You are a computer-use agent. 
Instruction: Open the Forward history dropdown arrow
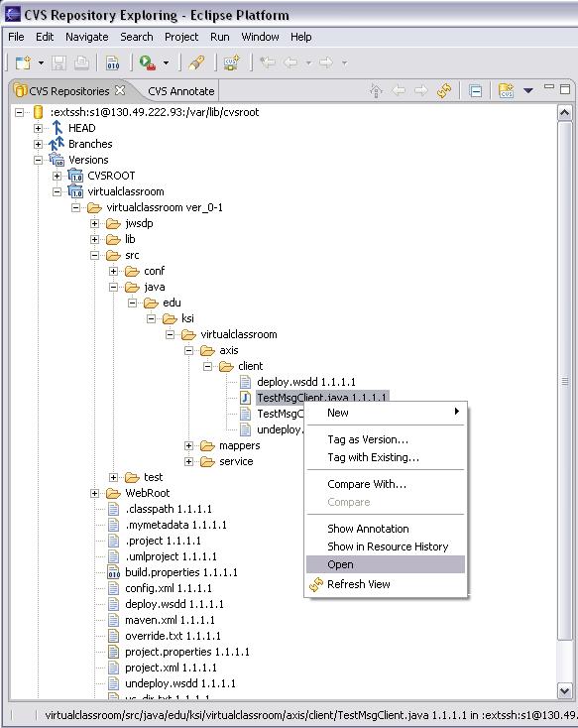point(344,62)
